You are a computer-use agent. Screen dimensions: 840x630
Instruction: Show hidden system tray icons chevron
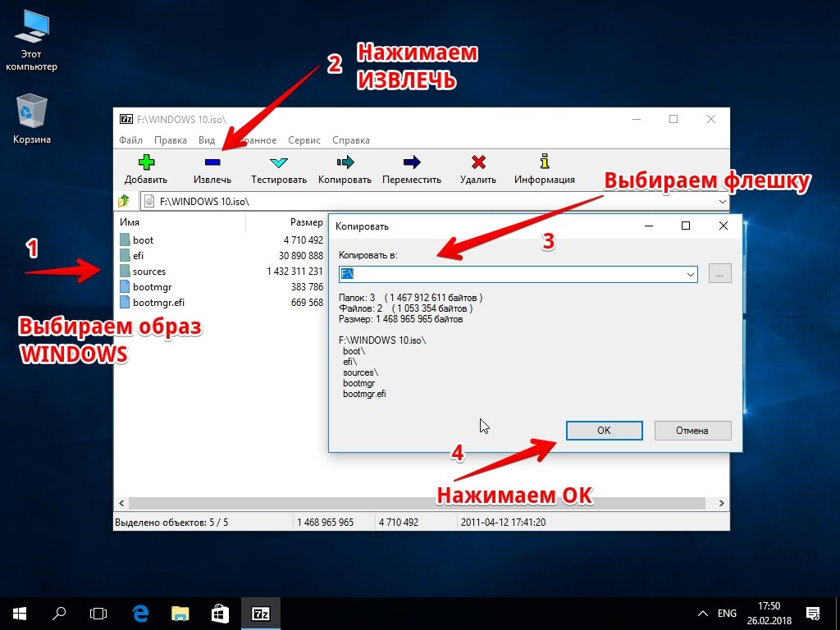[x=703, y=614]
